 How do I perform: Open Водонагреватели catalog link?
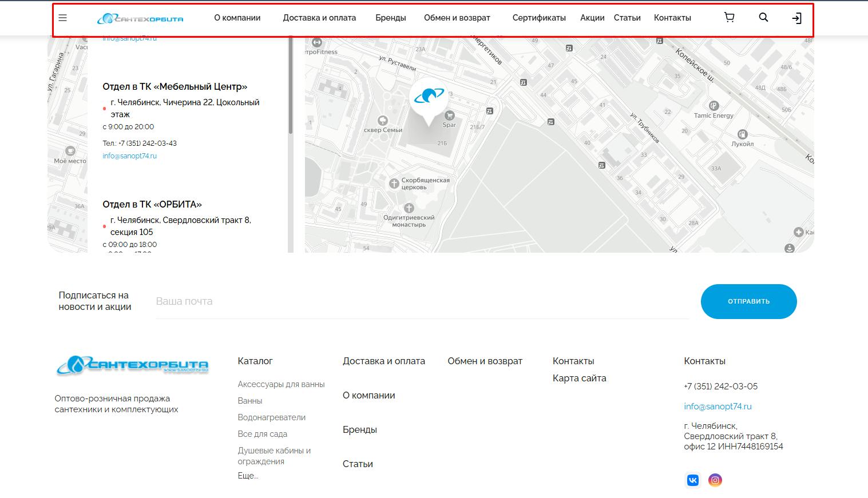(272, 417)
